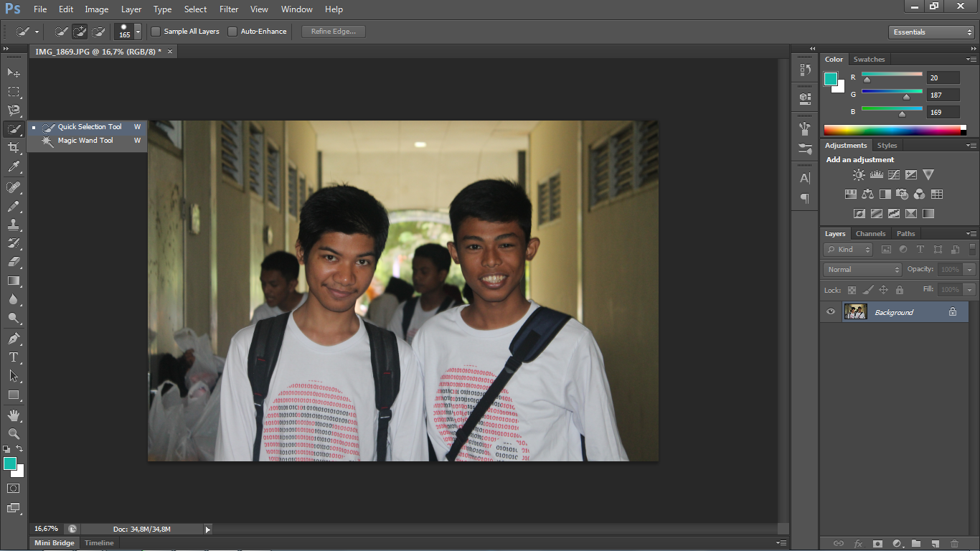Switch to the Channels tab
Image resolution: width=980 pixels, height=551 pixels.
coord(870,233)
